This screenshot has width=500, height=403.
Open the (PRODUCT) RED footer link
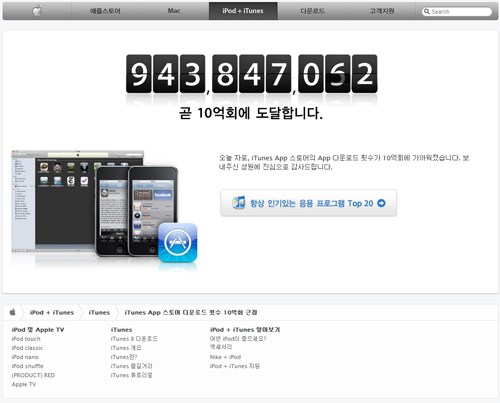33,375
